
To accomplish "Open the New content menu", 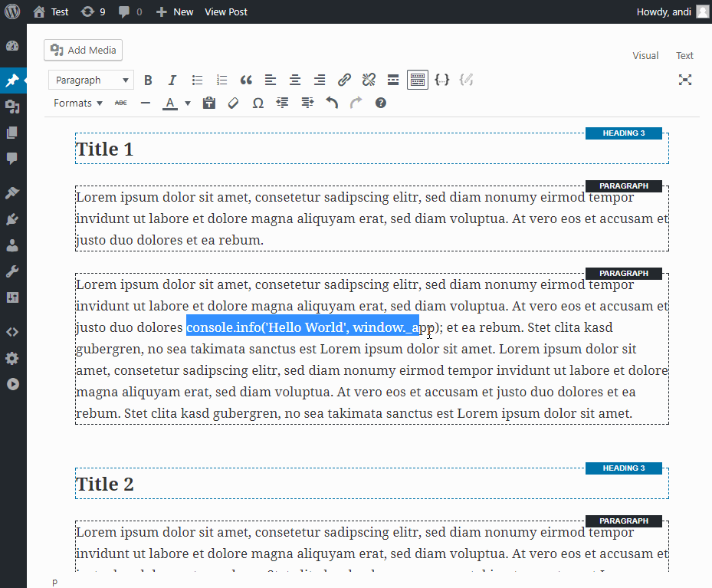I will point(175,11).
